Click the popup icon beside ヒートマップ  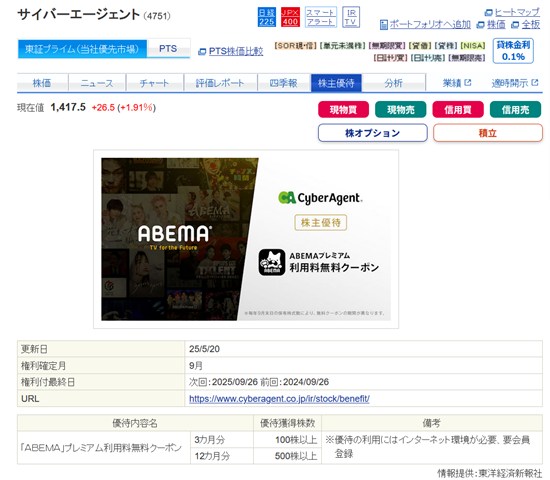point(489,13)
